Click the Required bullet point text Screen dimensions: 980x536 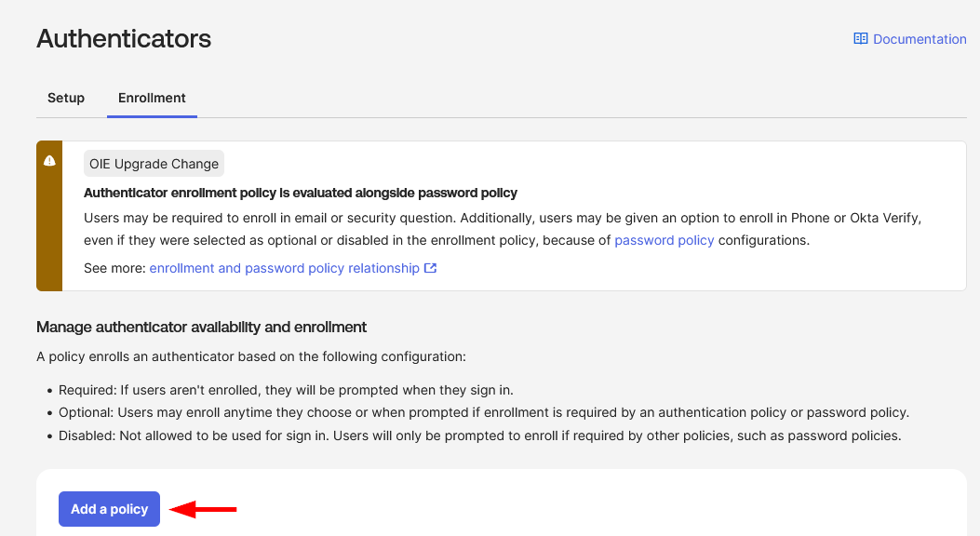(286, 390)
